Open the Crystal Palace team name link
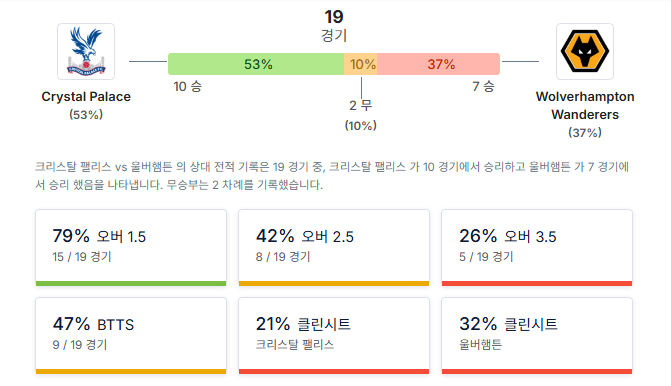This screenshot has width=671, height=386. tap(86, 97)
